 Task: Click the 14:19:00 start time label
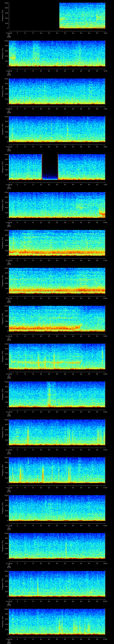click(9, 601)
